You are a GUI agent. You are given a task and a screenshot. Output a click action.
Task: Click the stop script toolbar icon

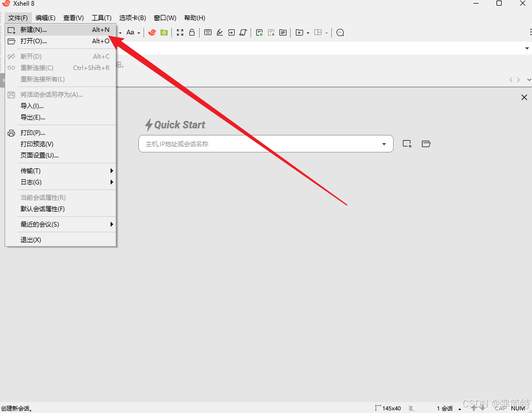pos(271,32)
